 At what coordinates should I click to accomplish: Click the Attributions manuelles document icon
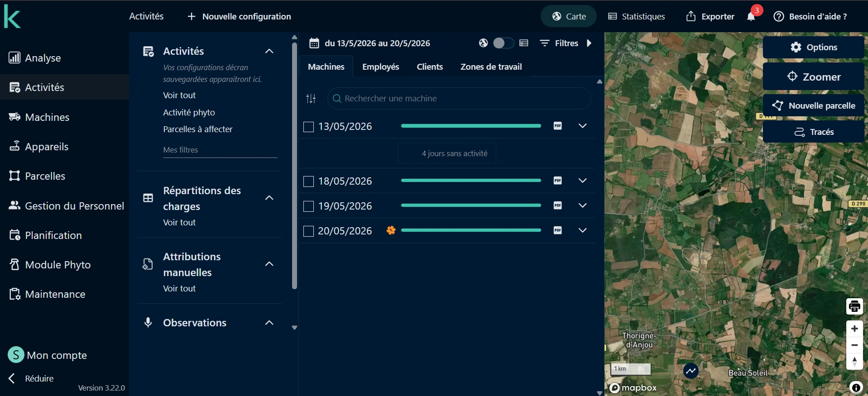[148, 264]
